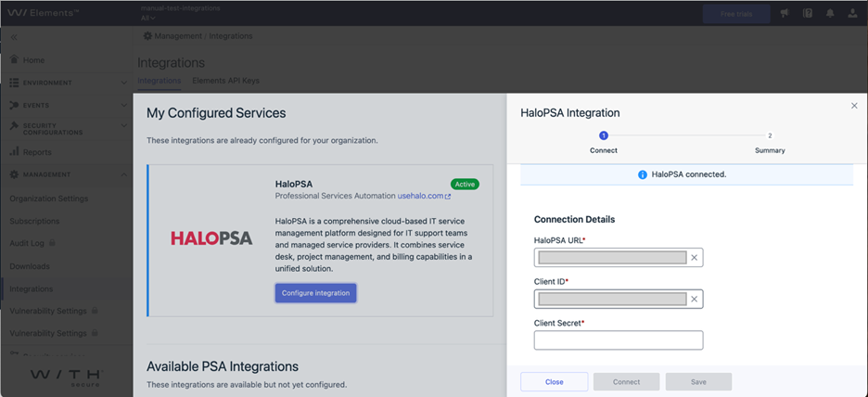The width and height of the screenshot is (868, 397).
Task: Collapse the sidebar with double chevron icon
Action: pos(14,37)
